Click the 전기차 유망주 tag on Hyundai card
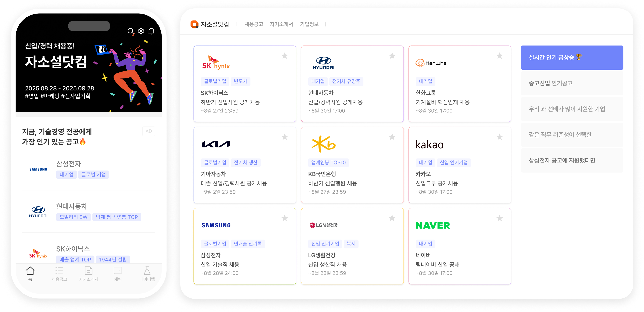Viewport: 644px width, 312px height. click(346, 81)
